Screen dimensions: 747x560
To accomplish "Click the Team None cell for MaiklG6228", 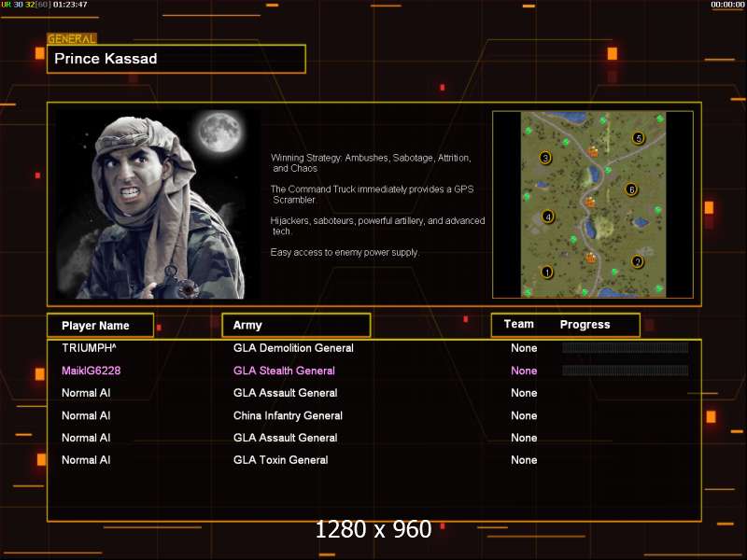I will pyautogui.click(x=524, y=371).
